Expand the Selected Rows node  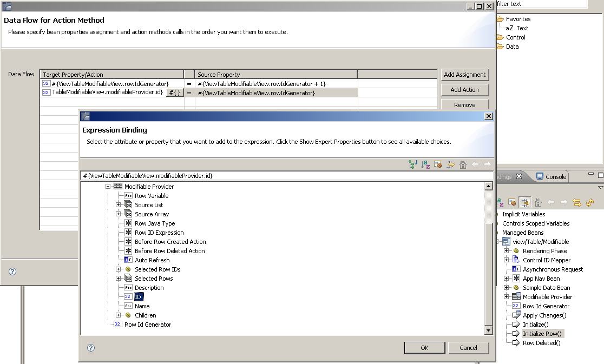point(119,278)
